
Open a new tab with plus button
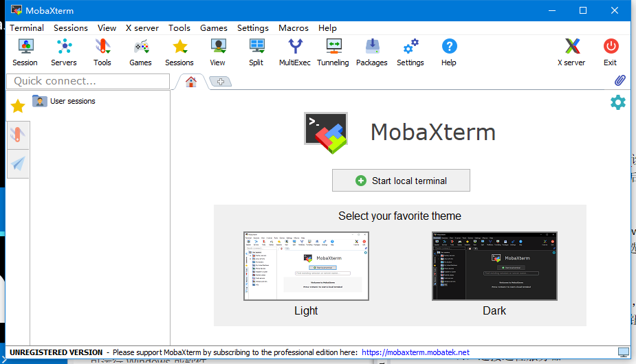[221, 82]
